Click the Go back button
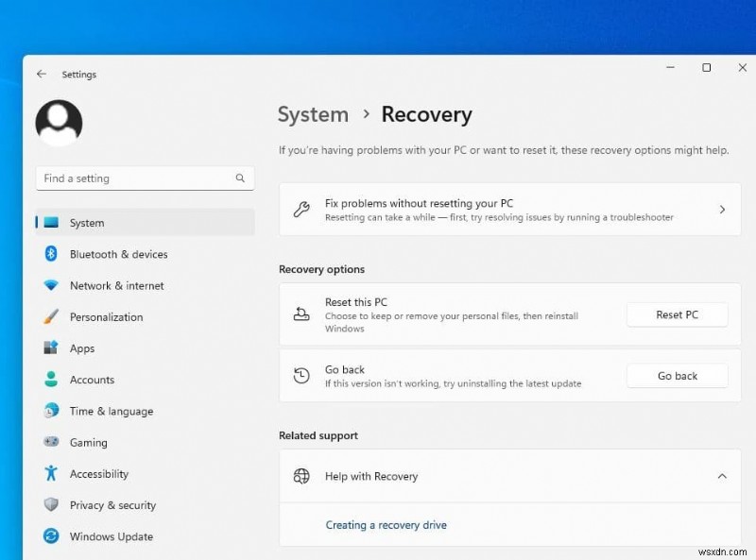Screen dimensions: 756x560 point(677,375)
